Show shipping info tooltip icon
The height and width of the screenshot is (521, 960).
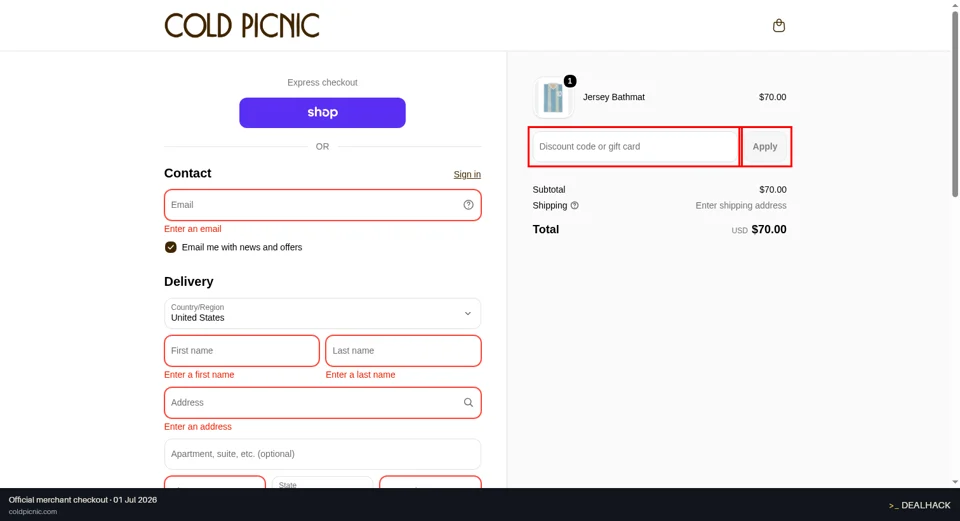click(574, 206)
